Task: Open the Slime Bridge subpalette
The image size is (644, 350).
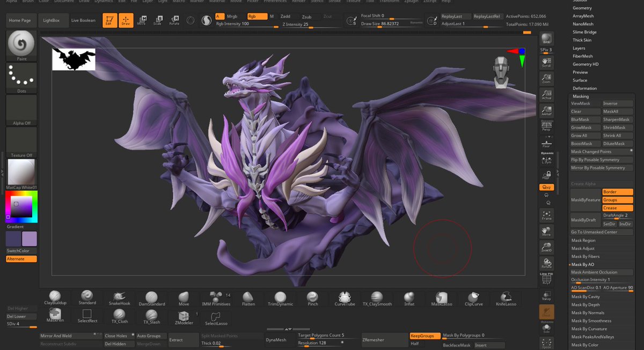Action: (x=584, y=32)
